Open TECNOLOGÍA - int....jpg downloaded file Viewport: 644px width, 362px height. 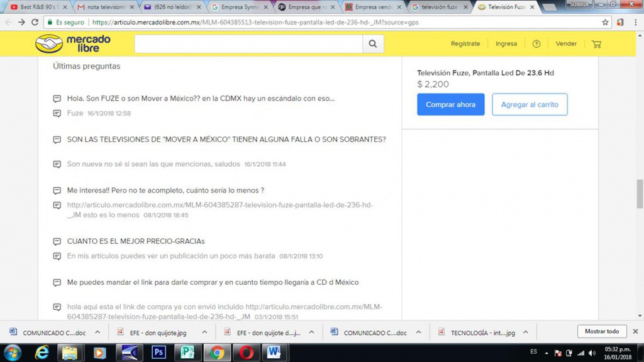coord(479,332)
